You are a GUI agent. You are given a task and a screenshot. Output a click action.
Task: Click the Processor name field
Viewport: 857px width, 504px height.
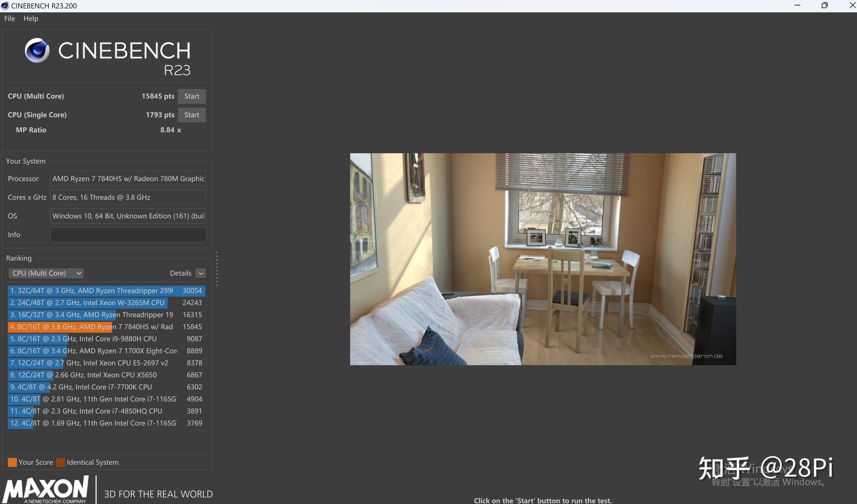pyautogui.click(x=128, y=179)
